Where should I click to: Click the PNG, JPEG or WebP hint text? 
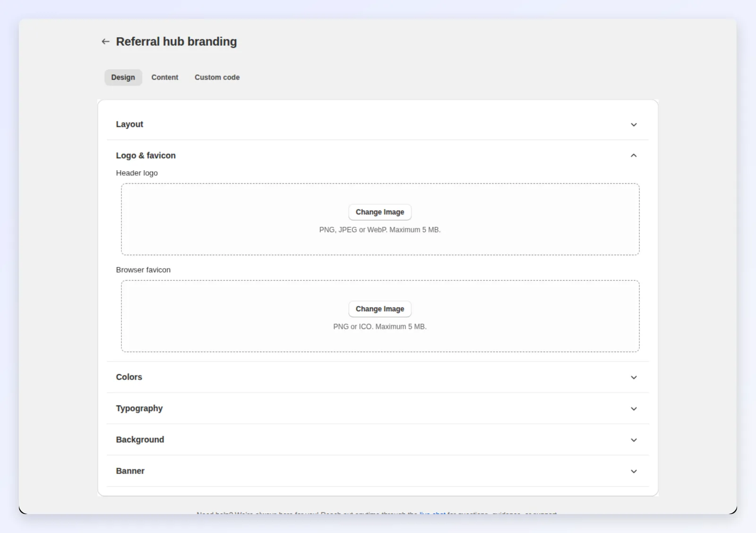pos(380,230)
